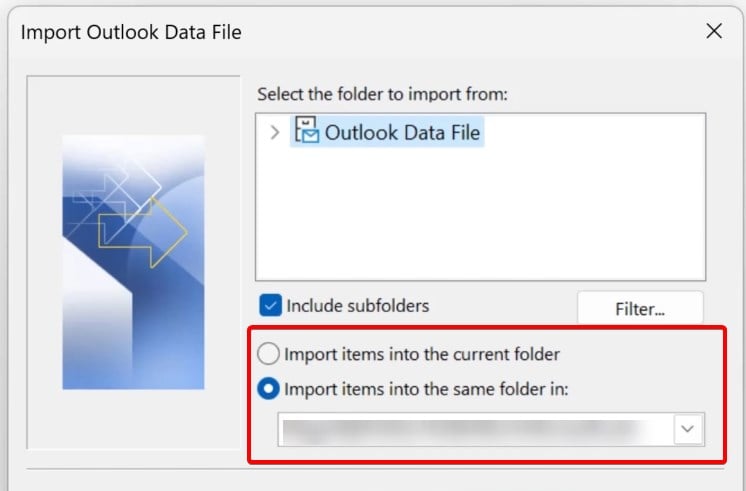Expand the Outlook Data File tree node
746x491 pixels.
[x=275, y=133]
